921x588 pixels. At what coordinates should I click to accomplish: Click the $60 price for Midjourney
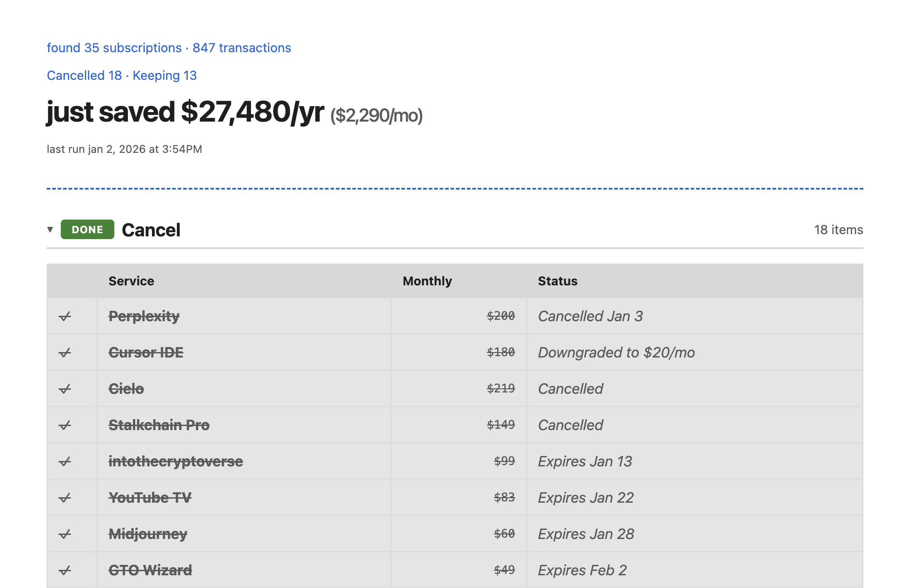pos(505,534)
